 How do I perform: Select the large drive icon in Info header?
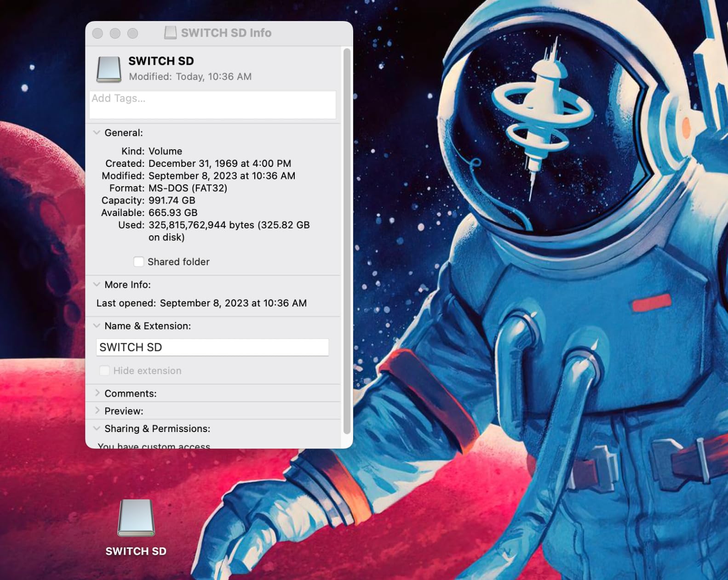click(x=109, y=69)
